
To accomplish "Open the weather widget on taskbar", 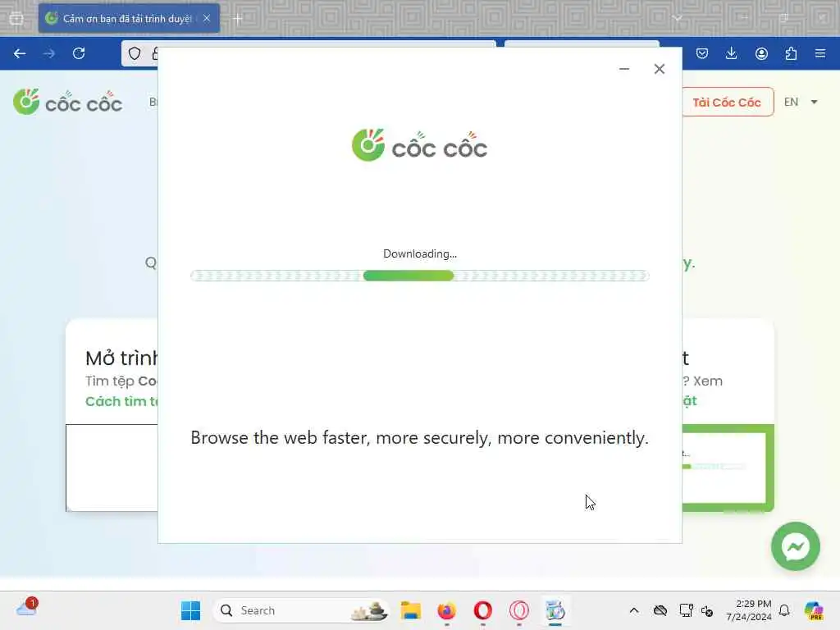I will pyautogui.click(x=26, y=609).
